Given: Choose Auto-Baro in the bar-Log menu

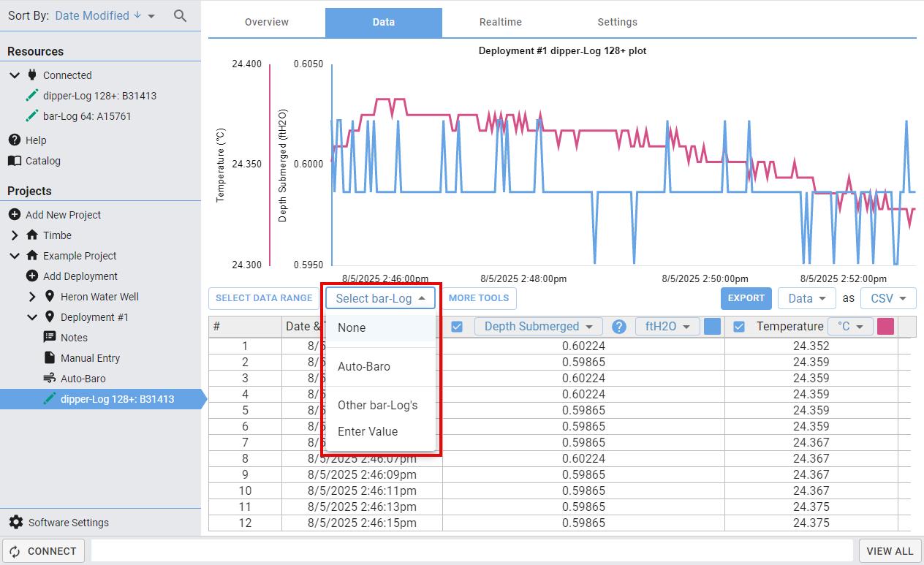Looking at the screenshot, I should [380, 366].
